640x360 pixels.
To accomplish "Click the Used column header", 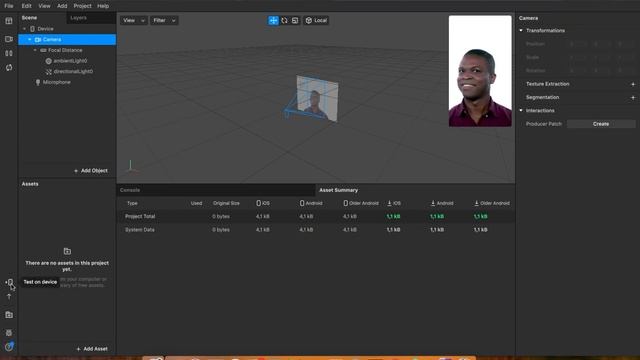I will click(196, 203).
